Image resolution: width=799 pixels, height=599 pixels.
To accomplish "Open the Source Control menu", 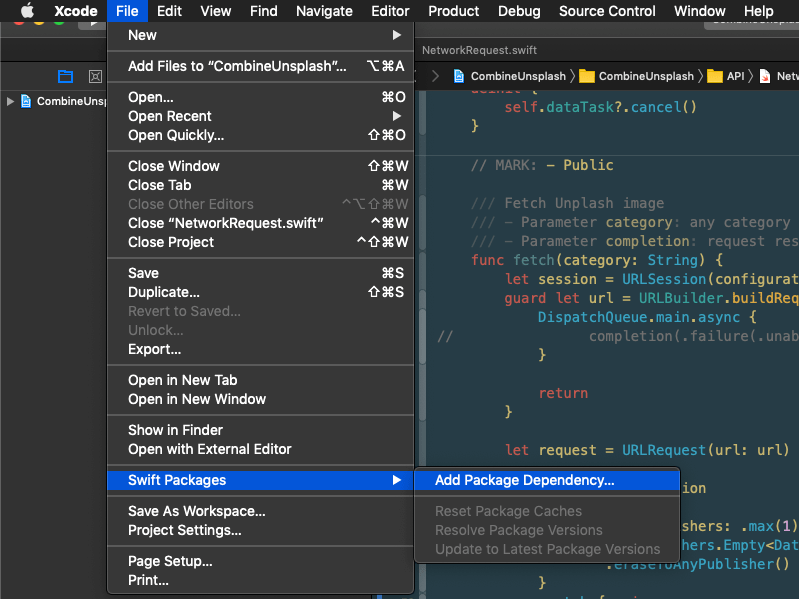I will pos(607,11).
